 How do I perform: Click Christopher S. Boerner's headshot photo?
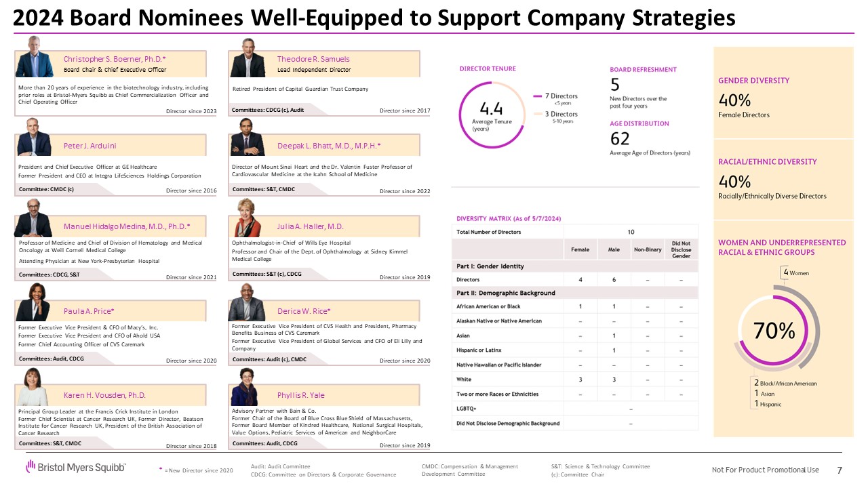coord(34,58)
